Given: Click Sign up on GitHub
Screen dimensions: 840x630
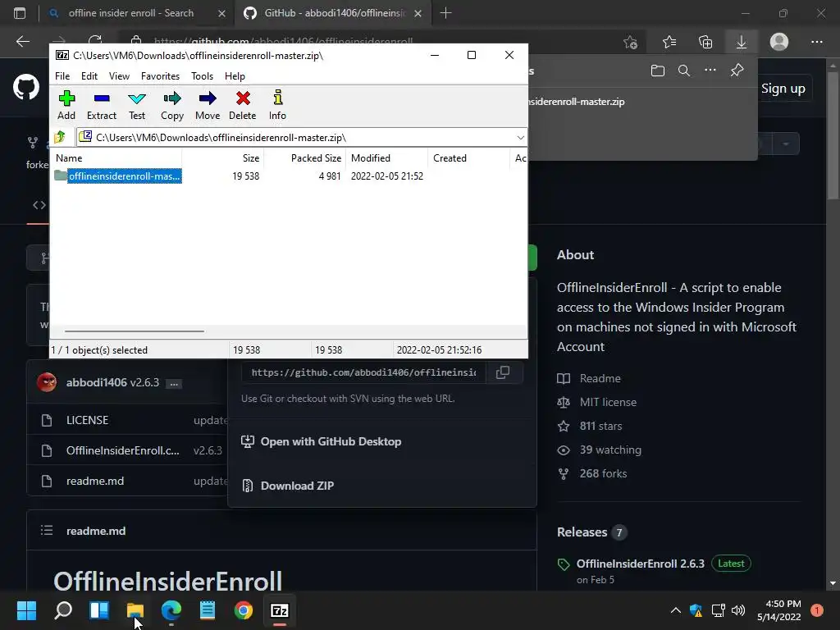Looking at the screenshot, I should pos(783,89).
